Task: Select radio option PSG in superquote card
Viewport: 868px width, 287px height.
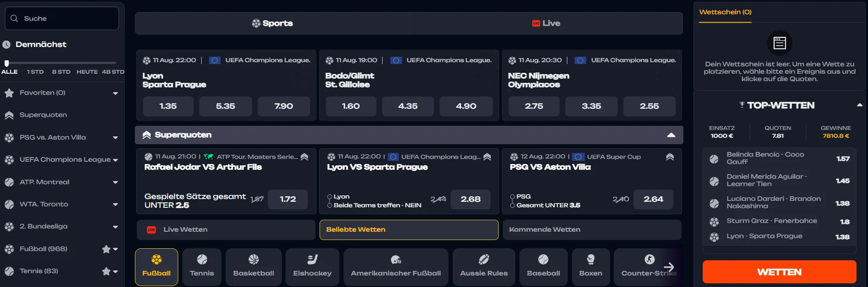Action: 513,197
